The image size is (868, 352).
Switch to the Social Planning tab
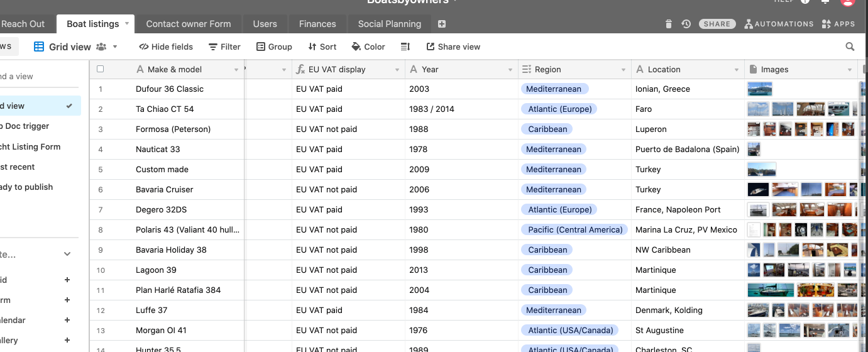tap(390, 24)
